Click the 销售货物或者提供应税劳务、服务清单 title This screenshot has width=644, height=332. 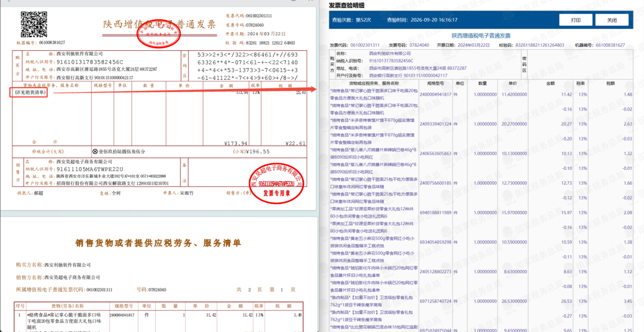[x=158, y=243]
